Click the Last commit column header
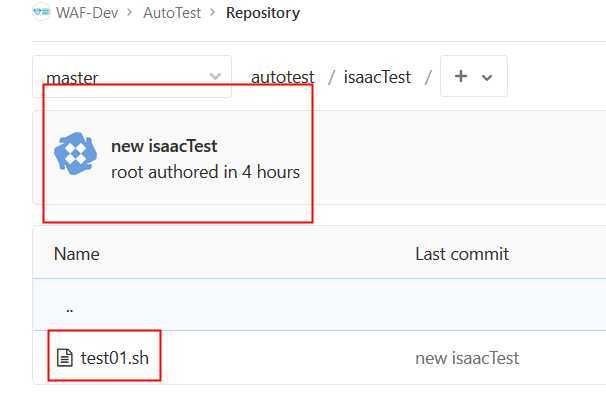This screenshot has width=606, height=412. pos(462,254)
